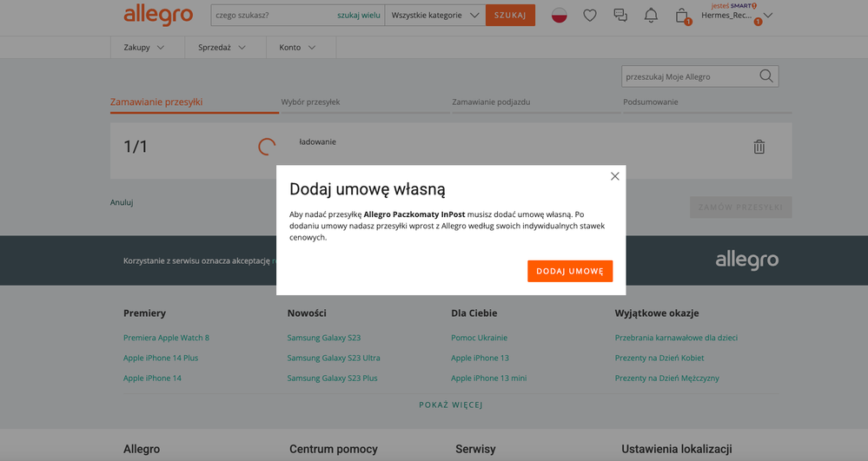Click the loading spinner next to ładowanie

pos(267,147)
